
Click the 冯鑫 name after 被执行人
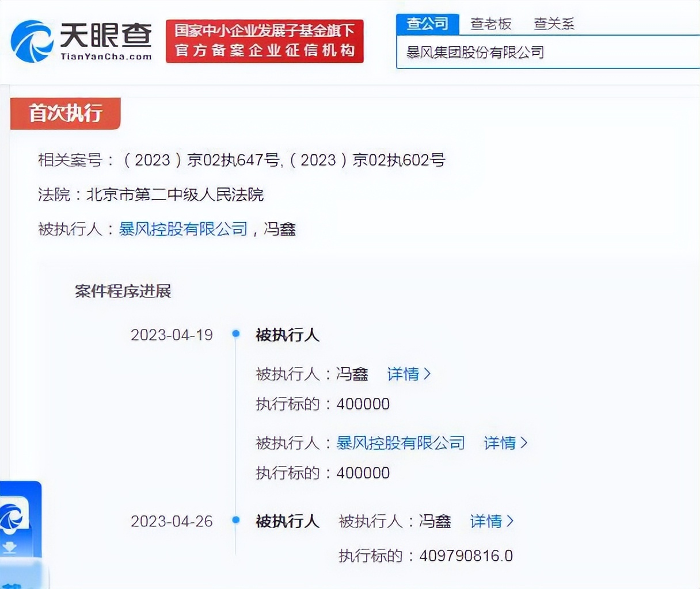pyautogui.click(x=280, y=229)
